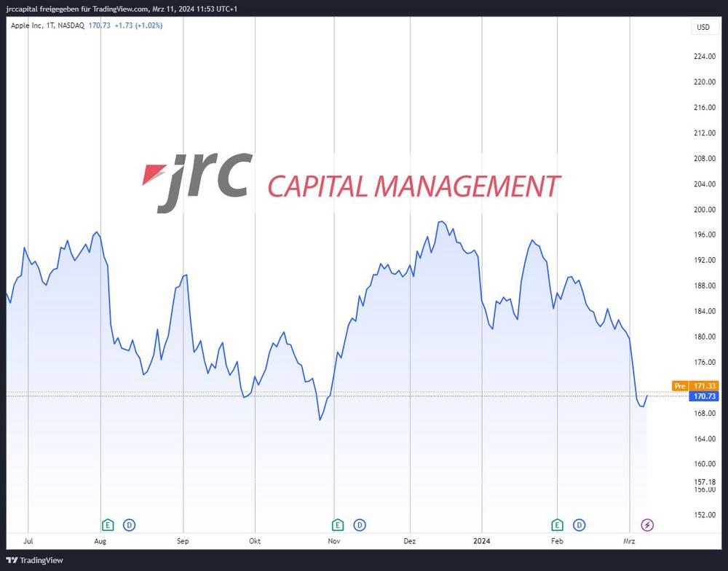728x571 pixels.
Task: Click the earnings 'E' marker at August
Action: [x=108, y=525]
